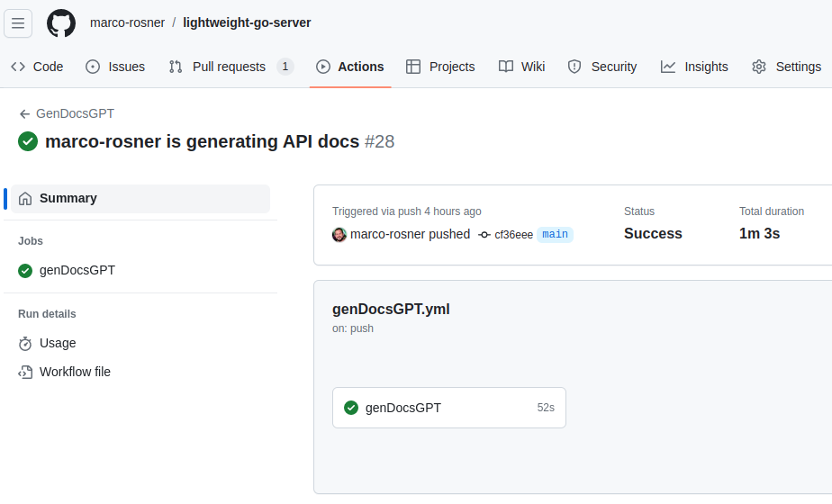Click the Run details section heading
The width and height of the screenshot is (832, 504).
pos(47,314)
